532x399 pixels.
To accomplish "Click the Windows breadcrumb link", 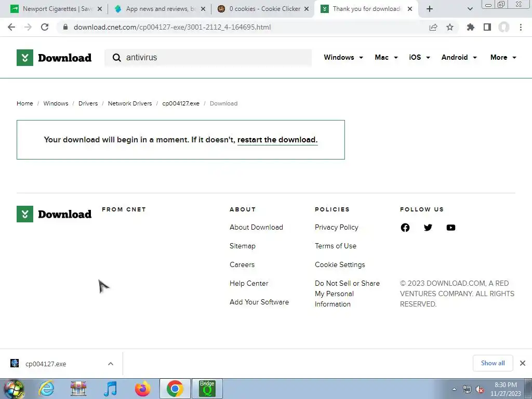I will pos(56,103).
